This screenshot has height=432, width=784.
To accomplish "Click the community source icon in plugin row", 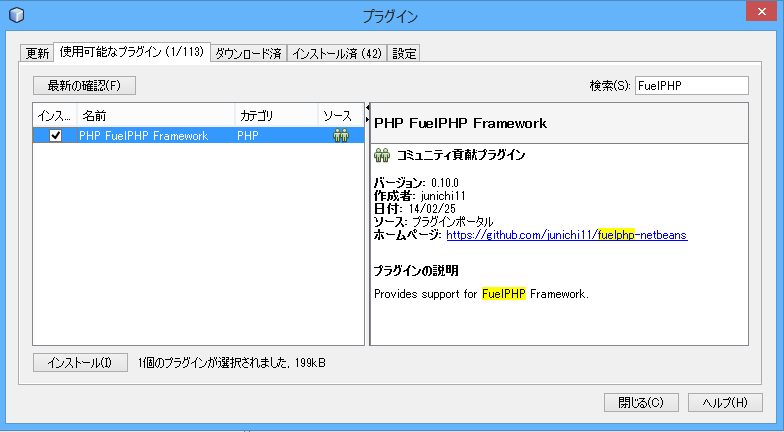I will click(x=341, y=136).
